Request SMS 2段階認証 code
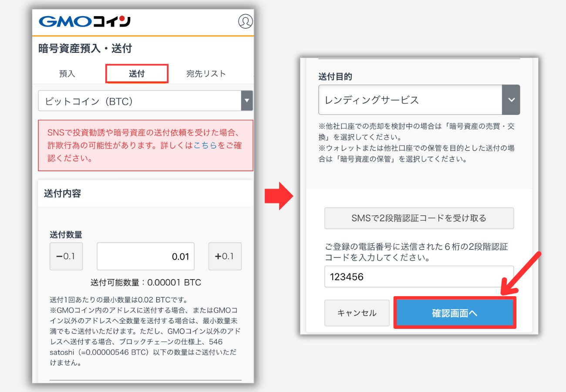 [x=419, y=218]
